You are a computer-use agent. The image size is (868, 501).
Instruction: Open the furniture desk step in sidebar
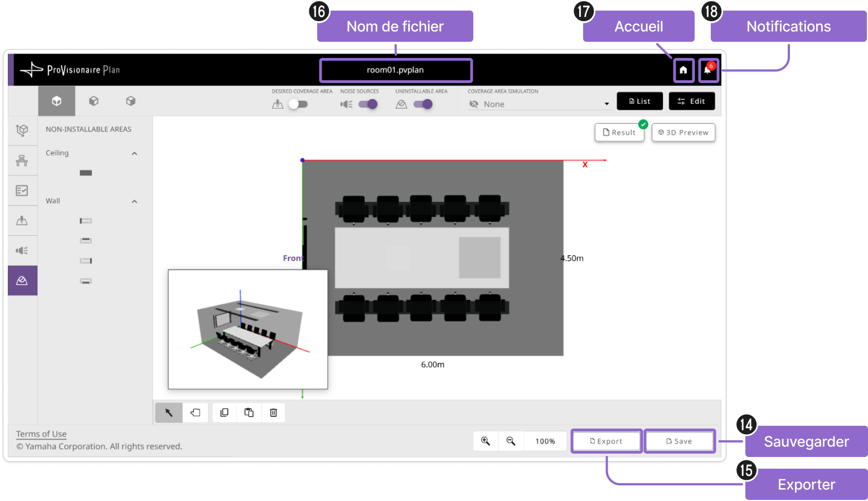click(x=22, y=160)
